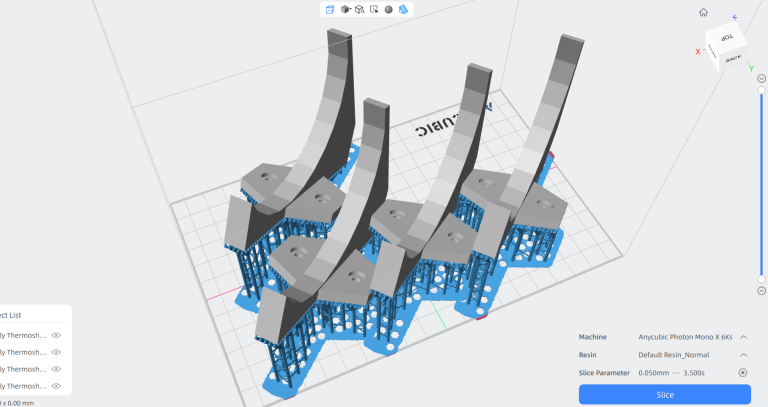Open the solid cube display mode icon
Viewport: 768px width, 407px height.
tap(345, 10)
